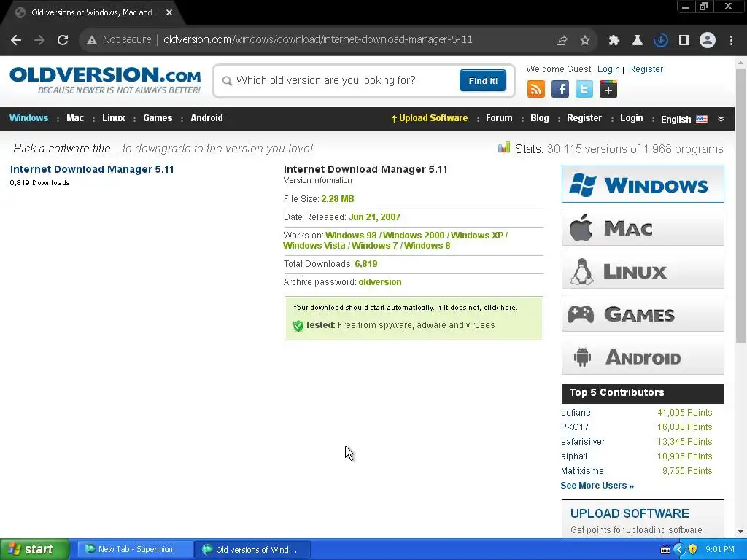Image resolution: width=747 pixels, height=560 pixels.
Task: Open the Mac category banner
Action: [x=643, y=227]
